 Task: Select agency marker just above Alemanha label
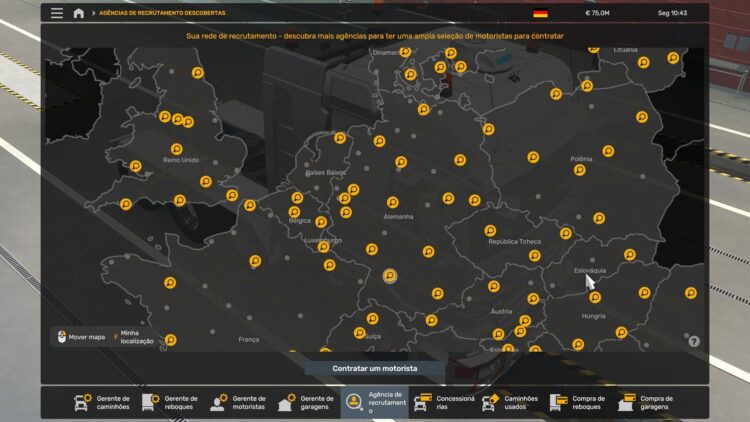click(x=393, y=202)
